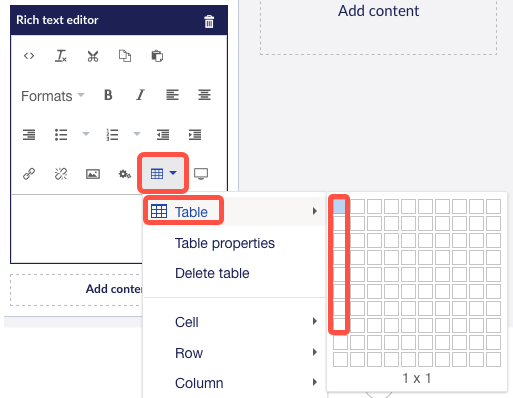Toggle italic formatting
Viewport: 513px width, 398px height.
(140, 95)
